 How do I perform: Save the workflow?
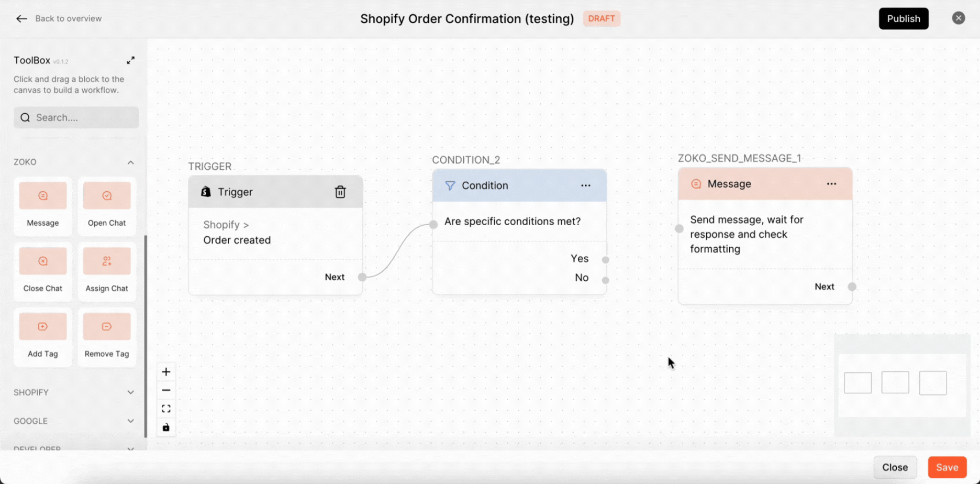click(x=947, y=467)
